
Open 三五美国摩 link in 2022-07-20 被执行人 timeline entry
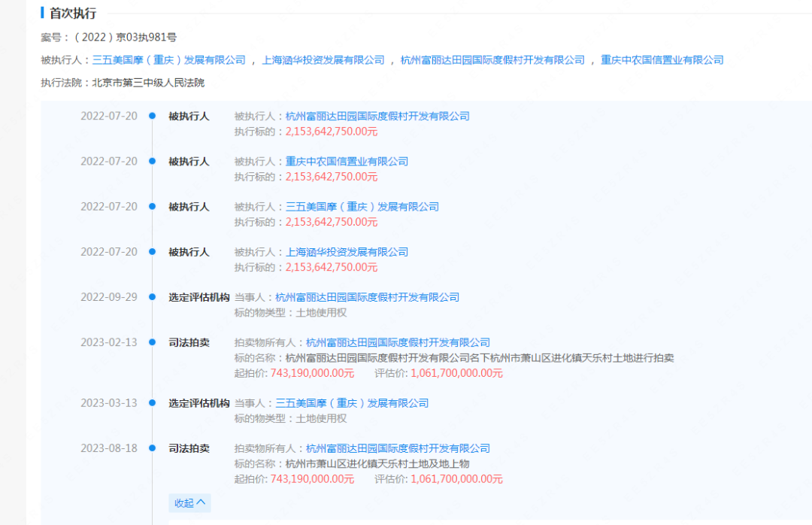tap(362, 207)
